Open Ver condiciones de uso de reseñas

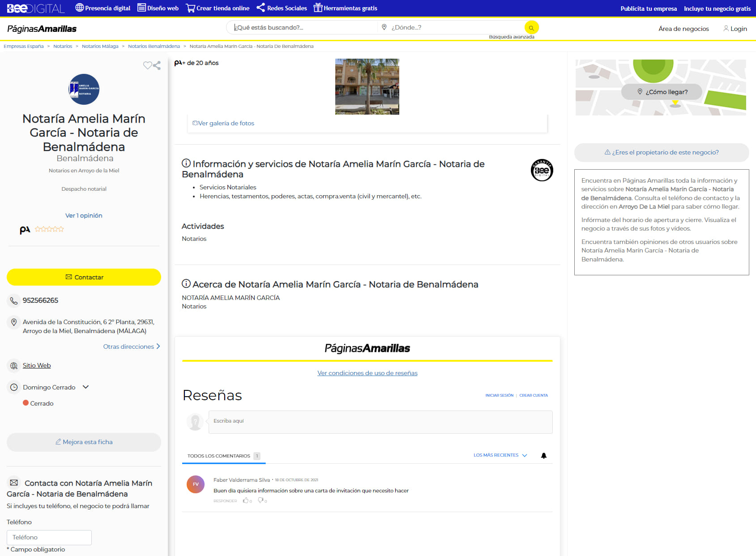click(x=367, y=373)
